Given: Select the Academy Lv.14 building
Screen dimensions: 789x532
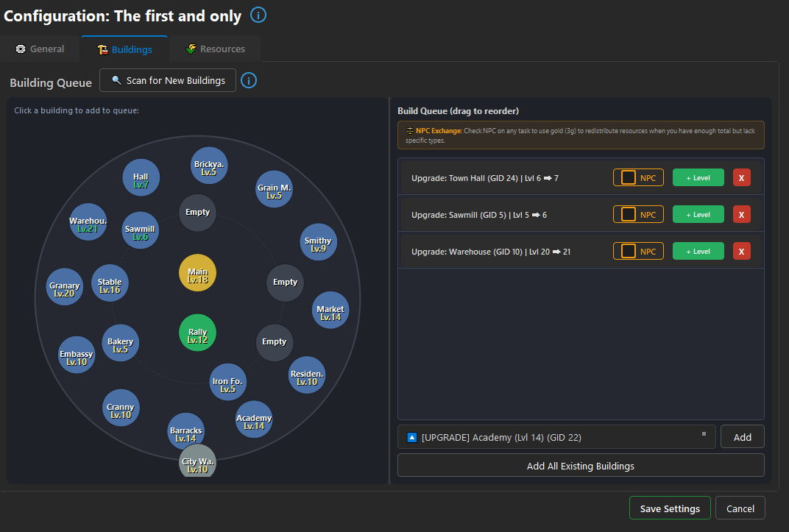Looking at the screenshot, I should tap(254, 419).
